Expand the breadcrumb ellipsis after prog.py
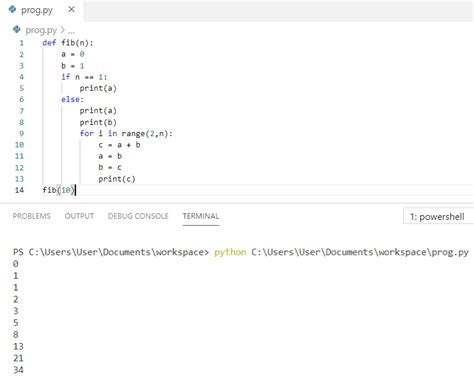 [71, 31]
